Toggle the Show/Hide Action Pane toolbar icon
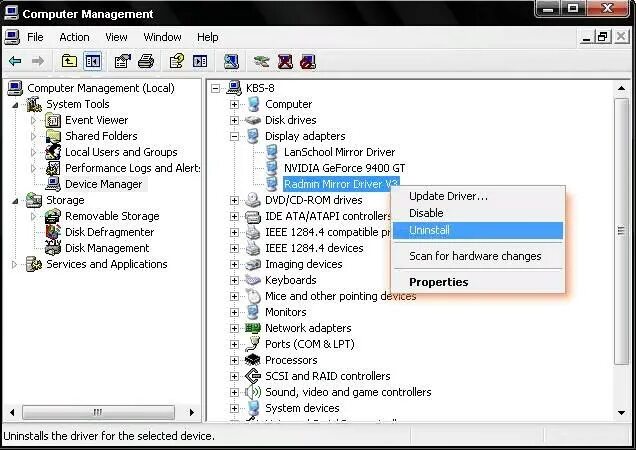The image size is (636, 450). point(200,61)
